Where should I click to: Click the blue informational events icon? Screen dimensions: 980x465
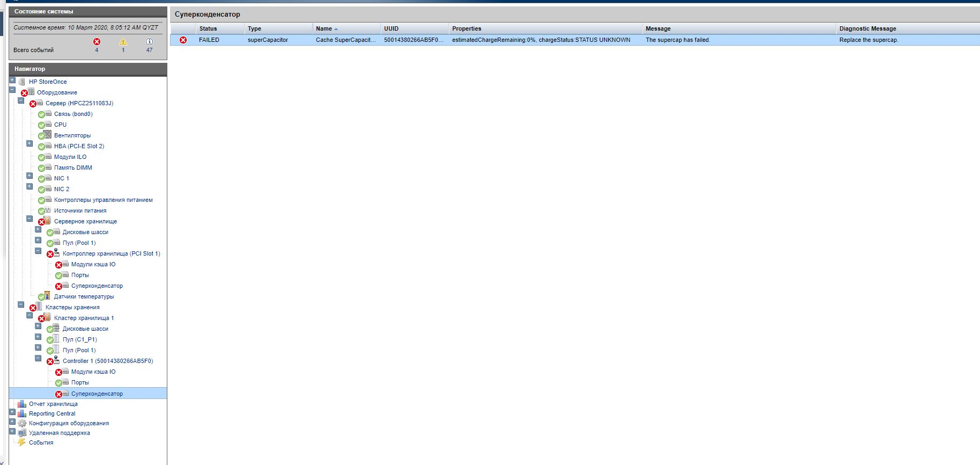point(149,41)
